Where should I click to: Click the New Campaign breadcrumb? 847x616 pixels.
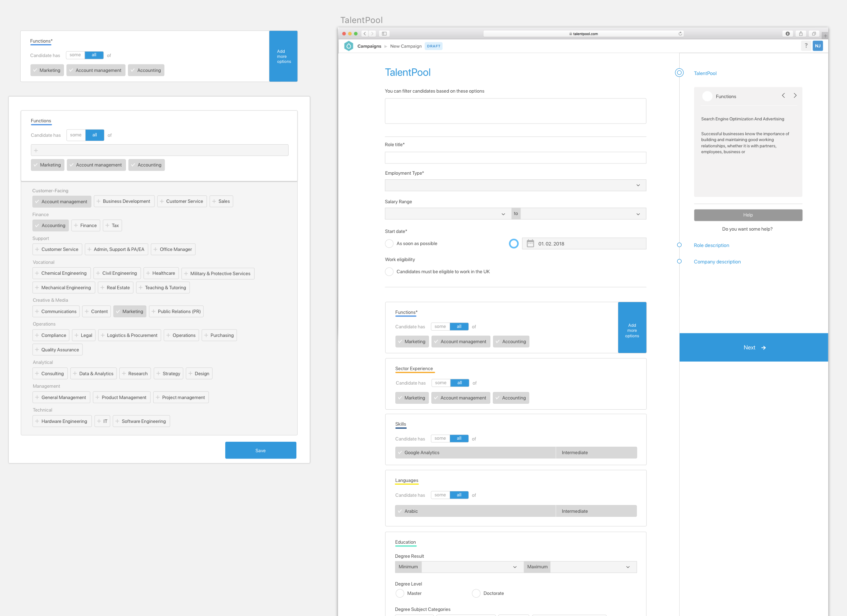[x=406, y=46]
